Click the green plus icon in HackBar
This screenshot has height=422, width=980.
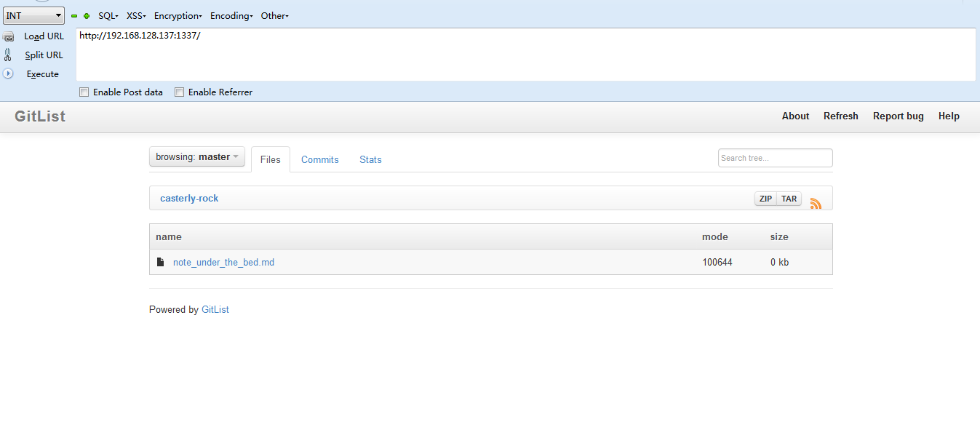(x=87, y=15)
